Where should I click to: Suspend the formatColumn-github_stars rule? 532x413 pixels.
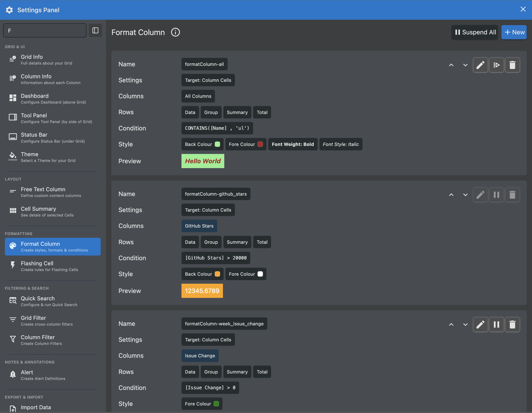click(496, 195)
